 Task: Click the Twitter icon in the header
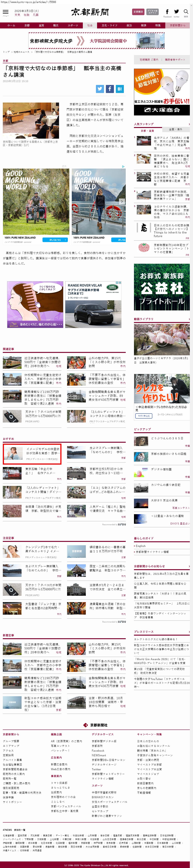[177, 12]
